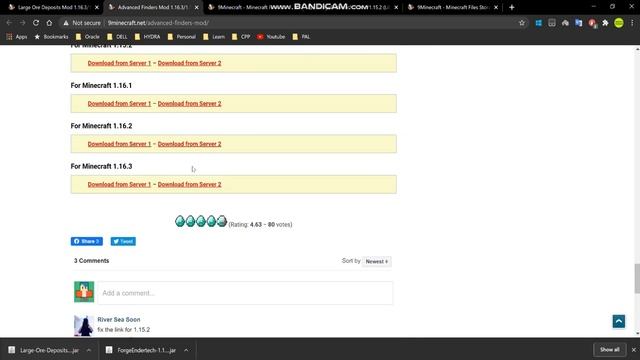This screenshot has height=360, width=640.
Task: Open River Sea Soon commenter name
Action: pos(119,320)
